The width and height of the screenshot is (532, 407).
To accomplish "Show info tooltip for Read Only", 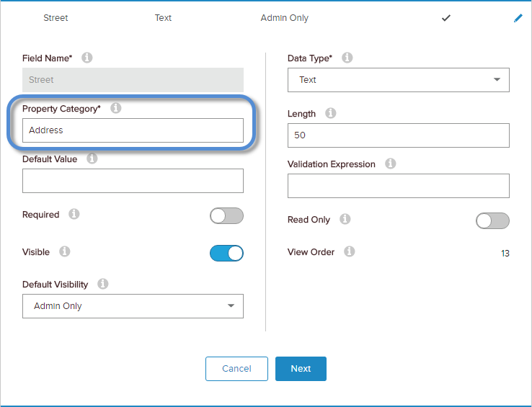I will pos(345,219).
